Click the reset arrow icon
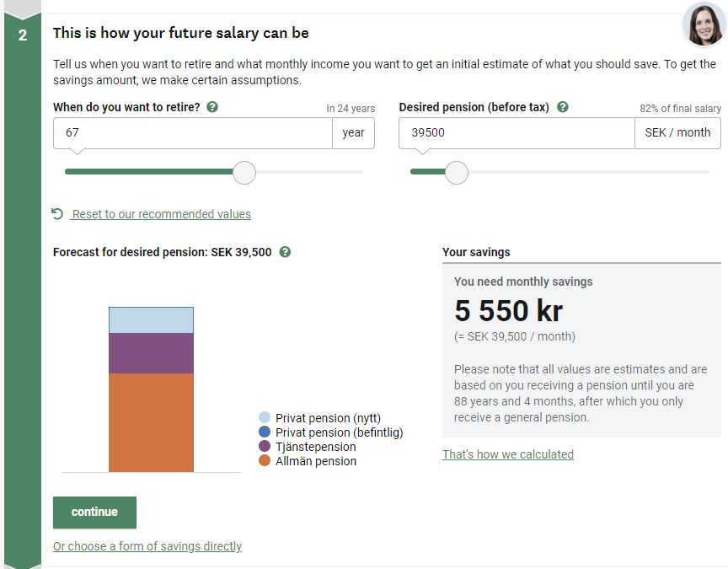Viewport: 728px width, 569px height. click(x=57, y=214)
